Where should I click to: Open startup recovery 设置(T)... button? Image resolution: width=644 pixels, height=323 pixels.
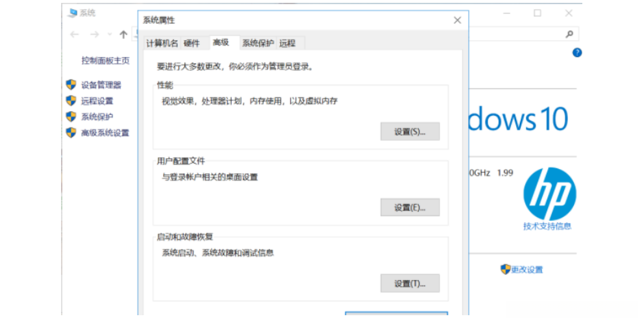410,283
